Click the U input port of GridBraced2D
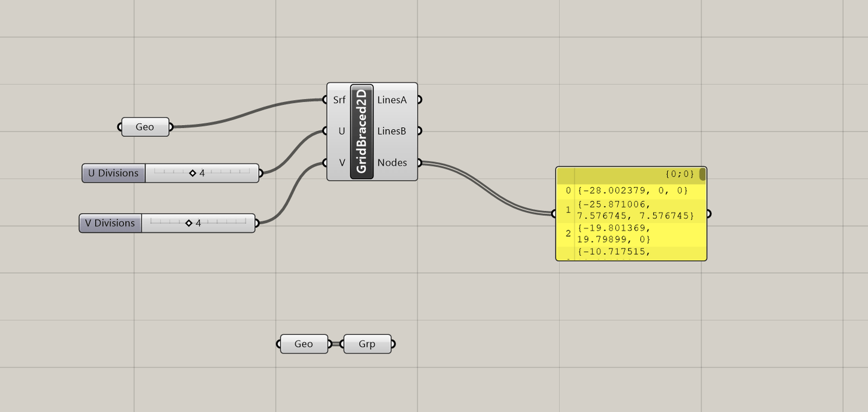This screenshot has height=412, width=868. coord(325,130)
